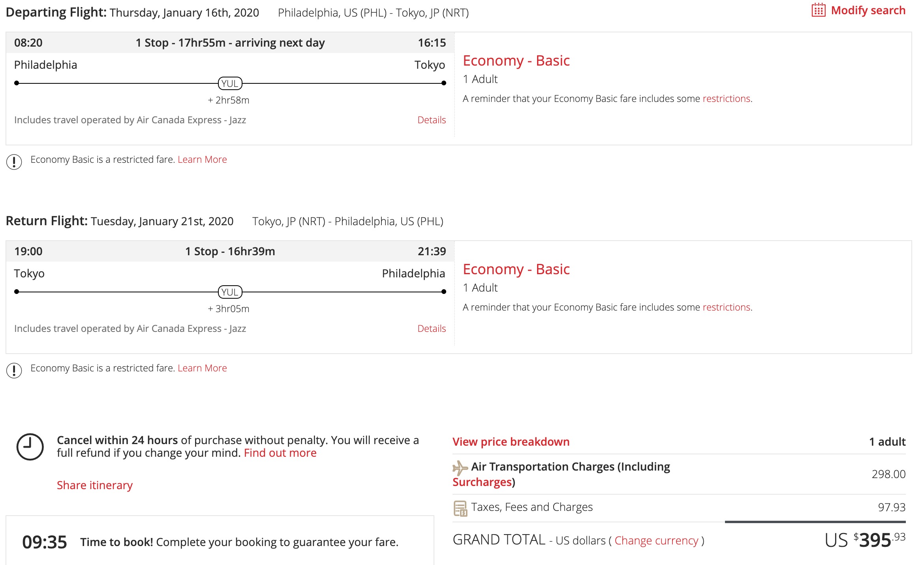Click Learn More under return flight
The width and height of the screenshot is (924, 565).
point(202,368)
